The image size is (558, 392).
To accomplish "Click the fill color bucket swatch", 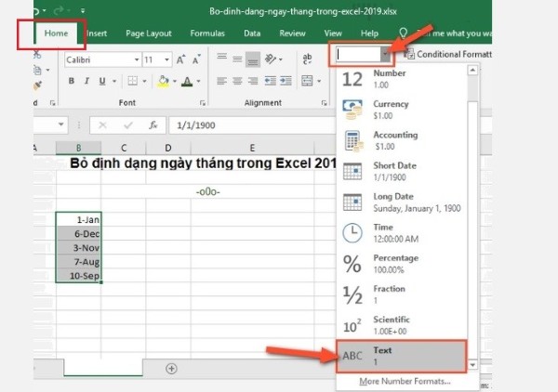I will [x=164, y=82].
